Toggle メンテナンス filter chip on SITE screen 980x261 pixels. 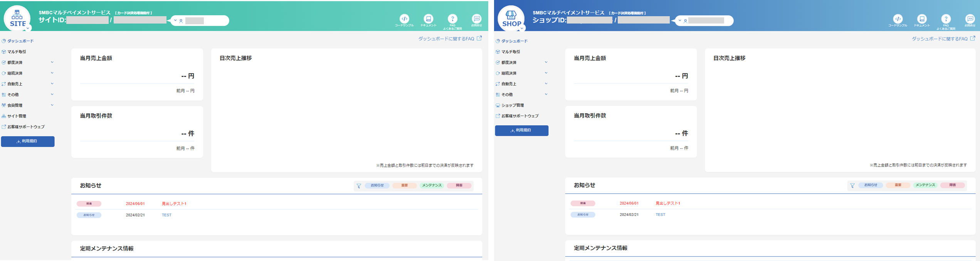(432, 185)
